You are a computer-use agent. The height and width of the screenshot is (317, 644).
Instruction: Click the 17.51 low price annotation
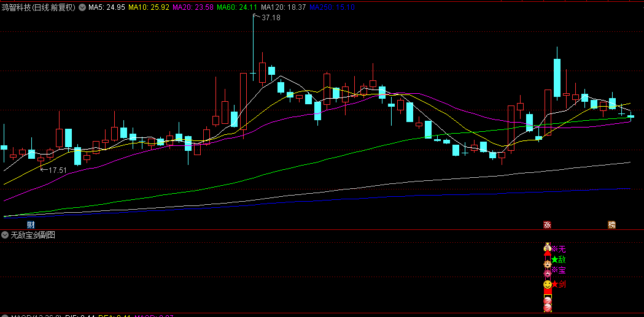58,170
